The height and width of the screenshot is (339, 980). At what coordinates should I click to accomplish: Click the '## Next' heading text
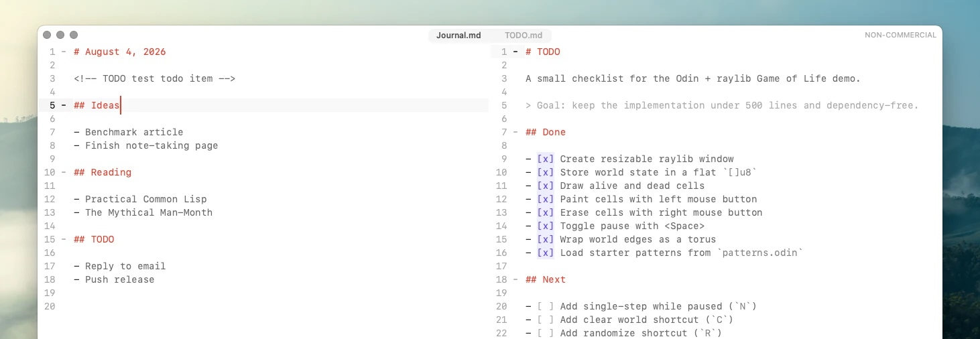click(546, 279)
